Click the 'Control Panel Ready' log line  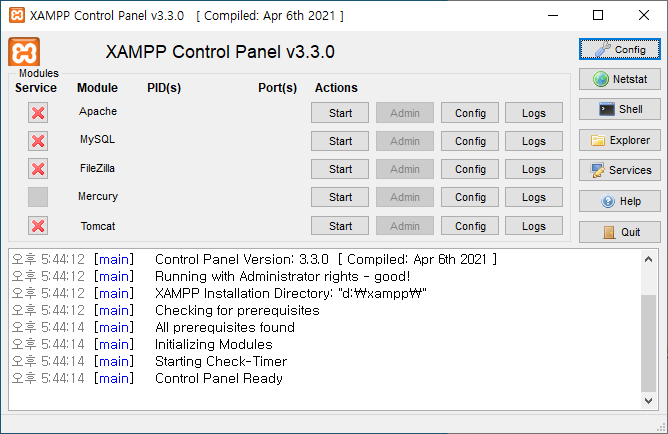point(219,378)
